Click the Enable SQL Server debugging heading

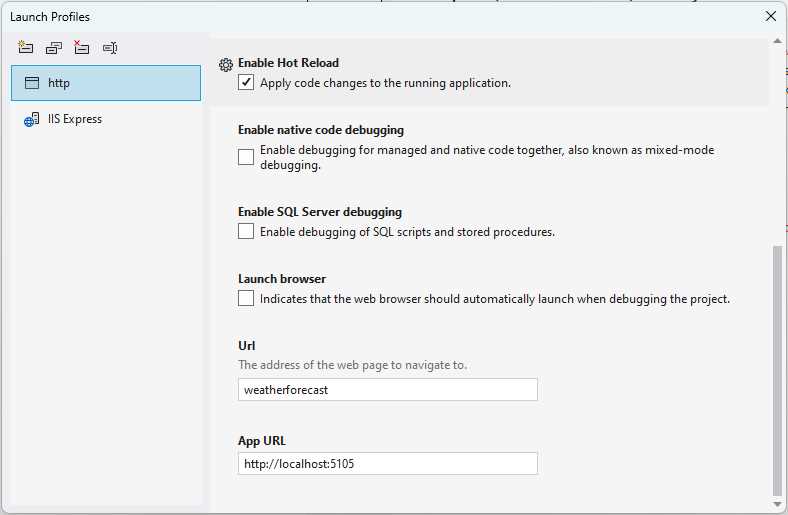click(x=320, y=212)
